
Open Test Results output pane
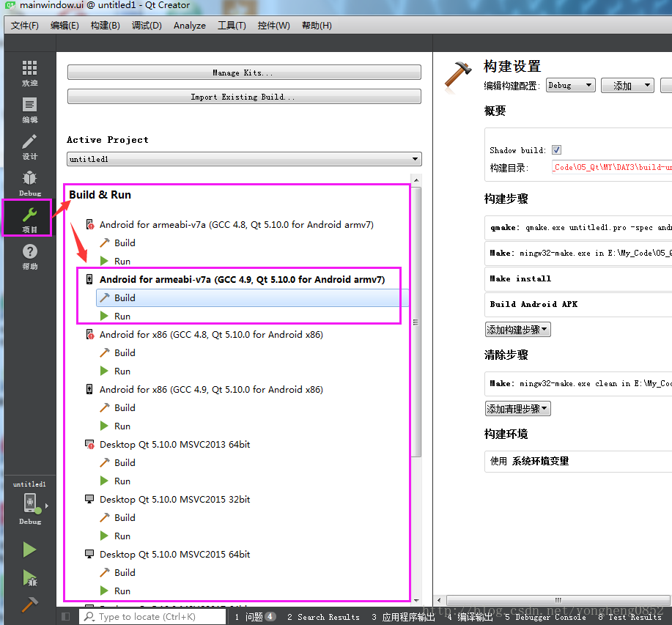[630, 616]
